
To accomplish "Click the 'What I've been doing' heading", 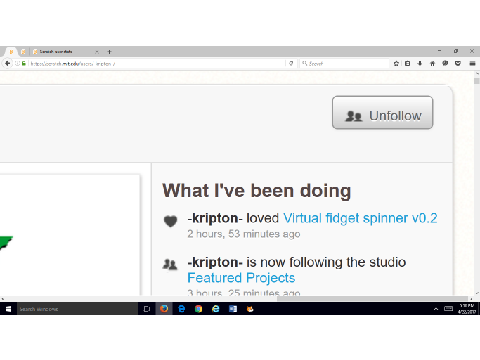I will (257, 191).
